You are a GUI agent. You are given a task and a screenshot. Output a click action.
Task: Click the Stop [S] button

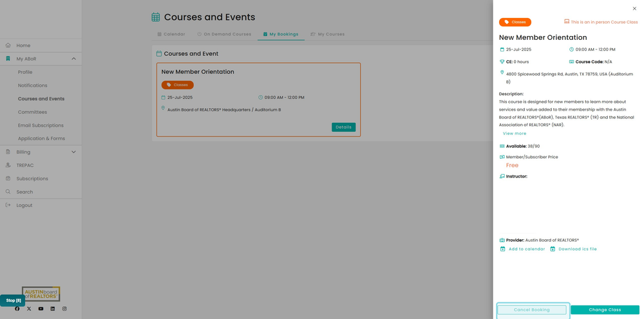(13, 300)
